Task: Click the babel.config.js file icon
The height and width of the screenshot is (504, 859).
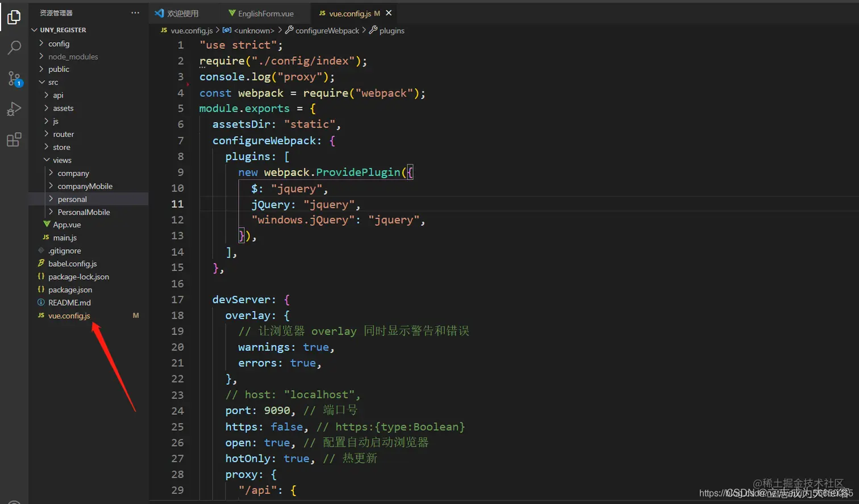Action: (41, 263)
